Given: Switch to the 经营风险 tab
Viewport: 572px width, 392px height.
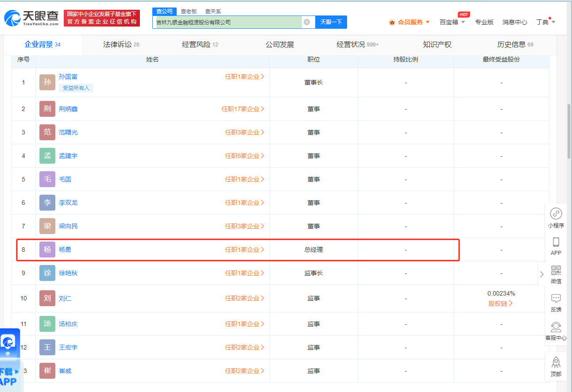Looking at the screenshot, I should (200, 44).
